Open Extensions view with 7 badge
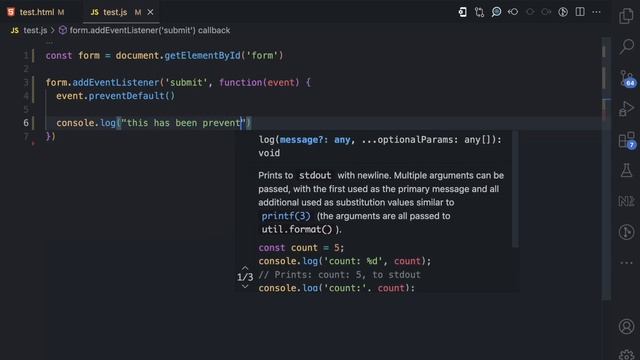This screenshot has height=360, width=640. pyautogui.click(x=627, y=140)
